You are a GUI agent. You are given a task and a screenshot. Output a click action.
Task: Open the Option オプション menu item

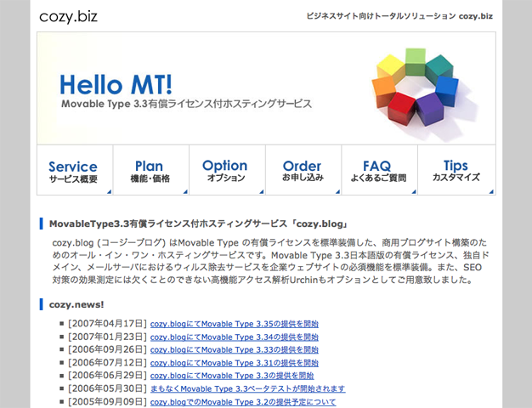pos(227,170)
